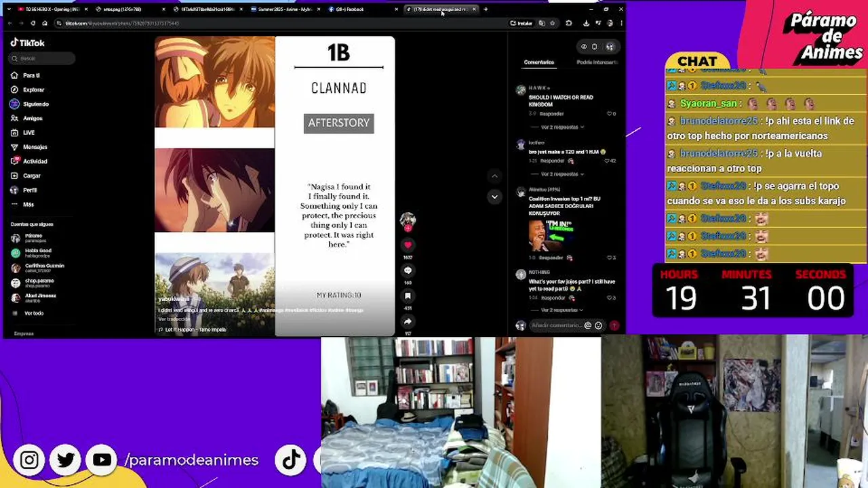Open the Actividad notifications

pyautogui.click(x=28, y=161)
